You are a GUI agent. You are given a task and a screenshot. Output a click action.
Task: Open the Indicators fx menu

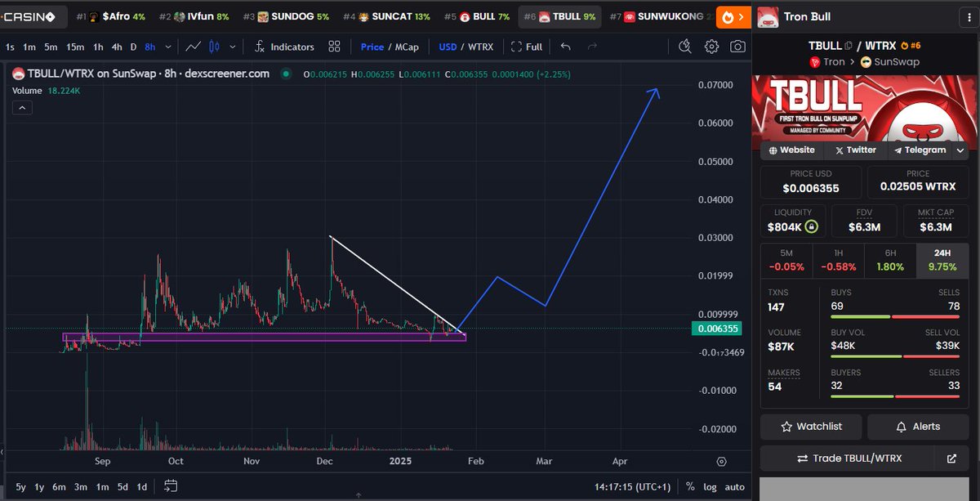click(x=284, y=47)
